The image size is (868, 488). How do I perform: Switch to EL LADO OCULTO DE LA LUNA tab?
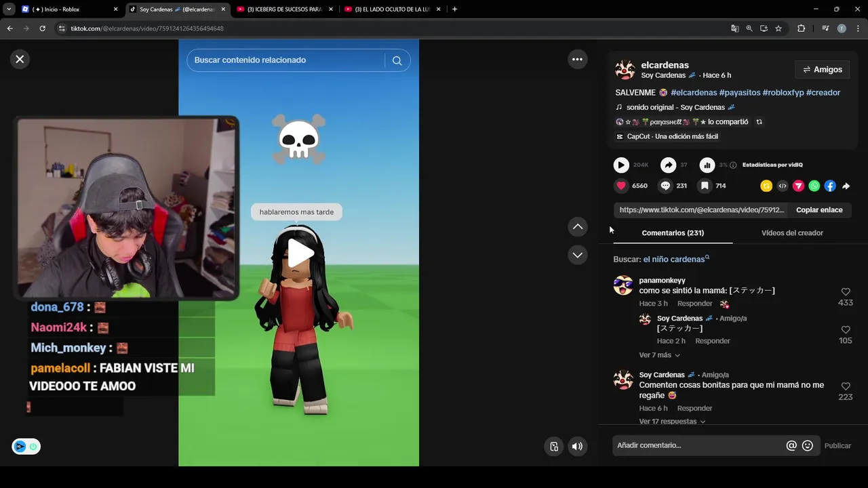[393, 9]
